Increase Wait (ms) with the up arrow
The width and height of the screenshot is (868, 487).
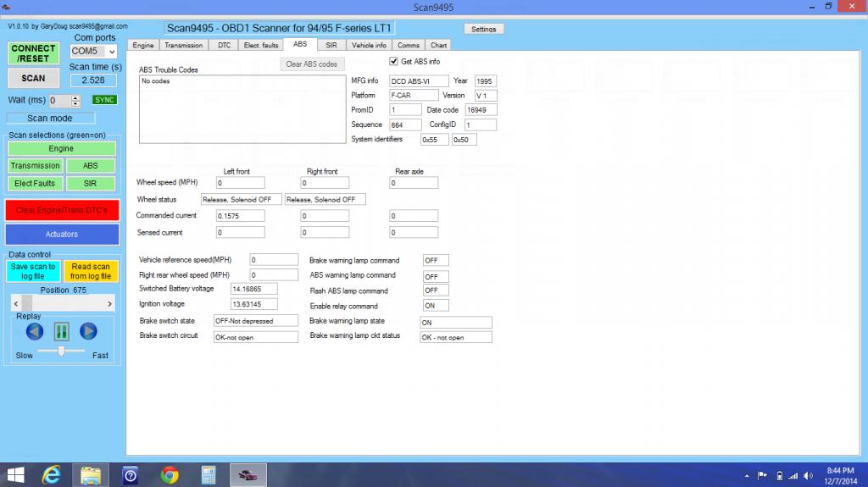(75, 97)
